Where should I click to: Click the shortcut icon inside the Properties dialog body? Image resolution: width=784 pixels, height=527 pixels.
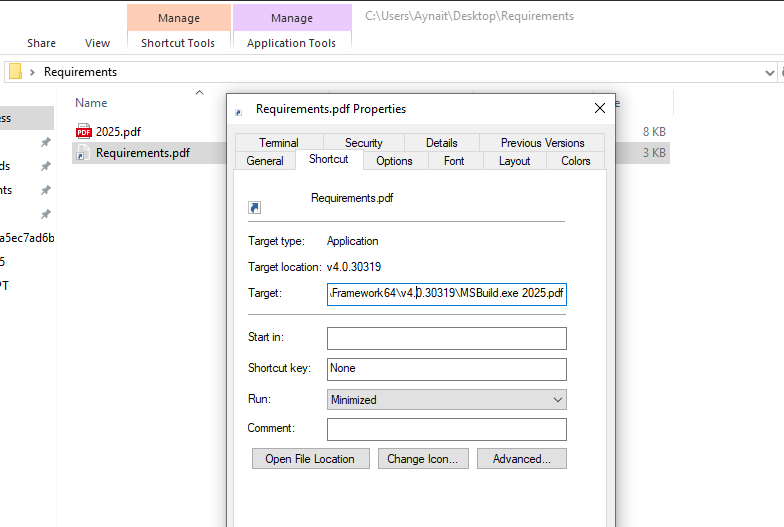click(255, 207)
